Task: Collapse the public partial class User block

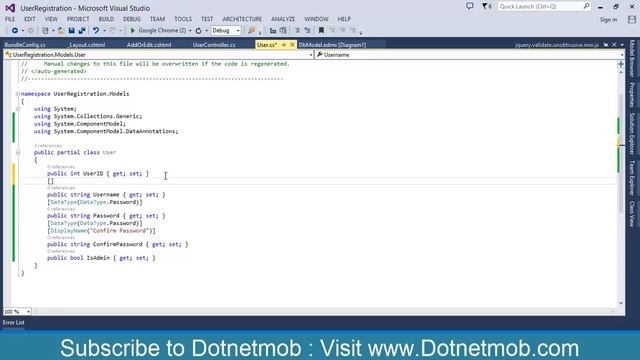Action: coord(18,152)
